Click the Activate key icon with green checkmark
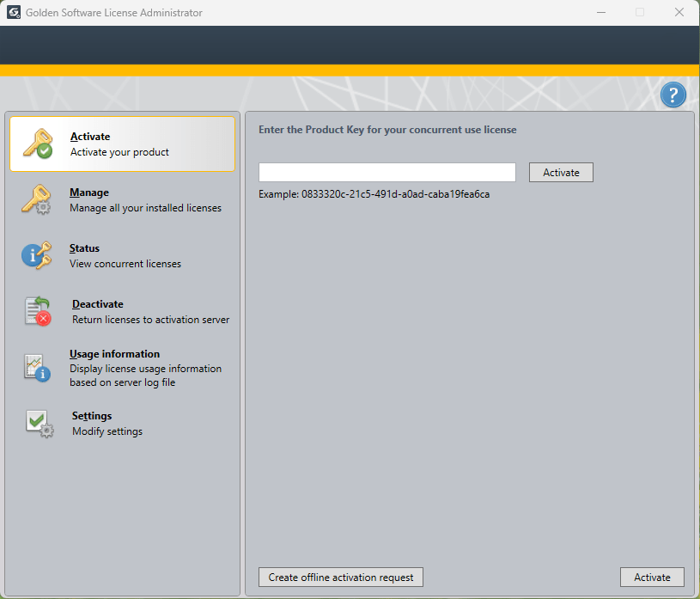This screenshot has width=700, height=599. tap(38, 144)
